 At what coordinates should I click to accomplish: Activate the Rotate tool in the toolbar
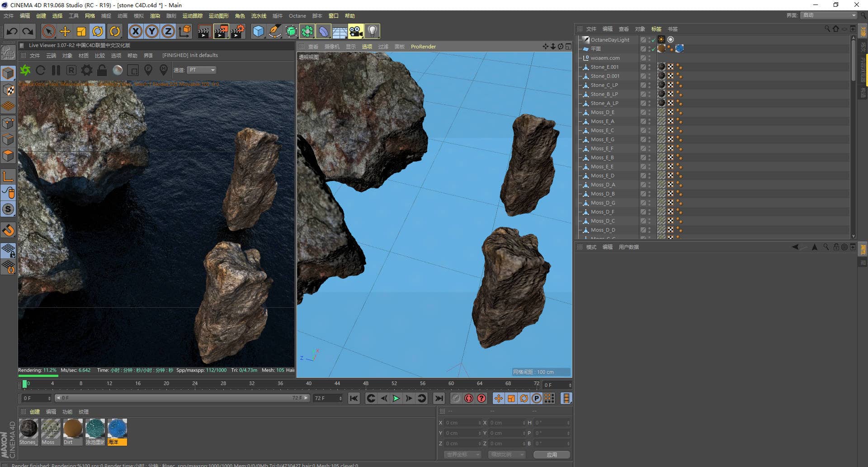(98, 31)
